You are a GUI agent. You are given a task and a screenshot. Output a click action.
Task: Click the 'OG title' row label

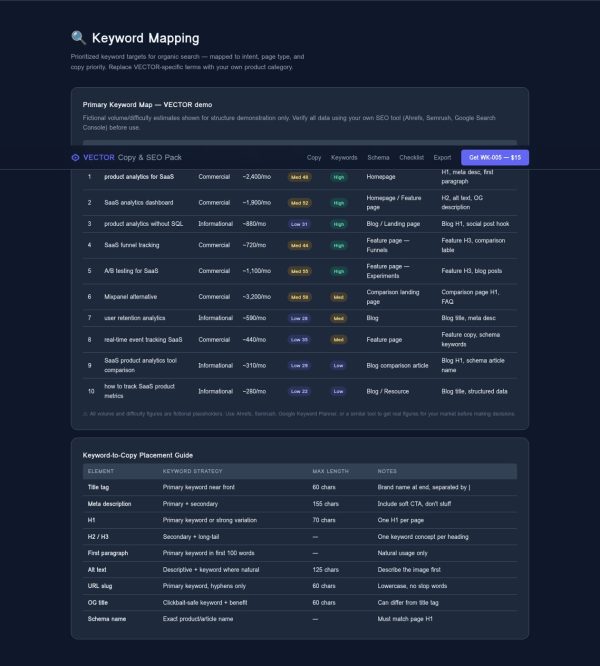tap(98, 603)
